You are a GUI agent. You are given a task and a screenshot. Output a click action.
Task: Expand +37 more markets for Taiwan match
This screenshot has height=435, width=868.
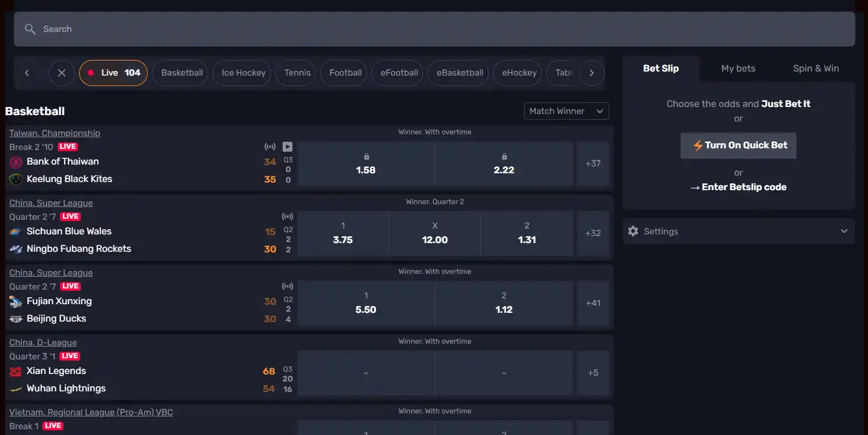pyautogui.click(x=593, y=163)
